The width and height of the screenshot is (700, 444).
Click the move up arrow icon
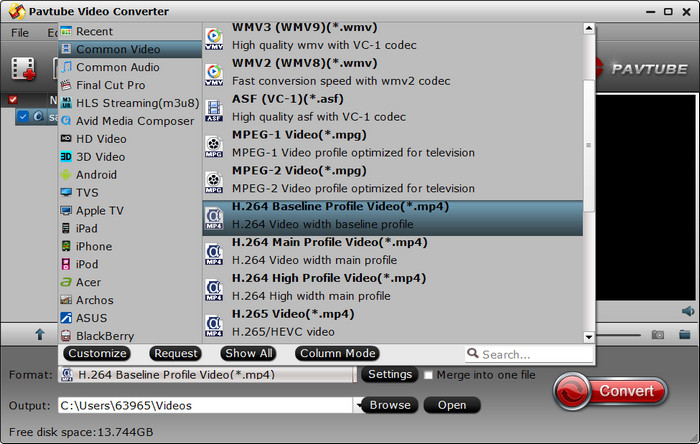(40, 335)
